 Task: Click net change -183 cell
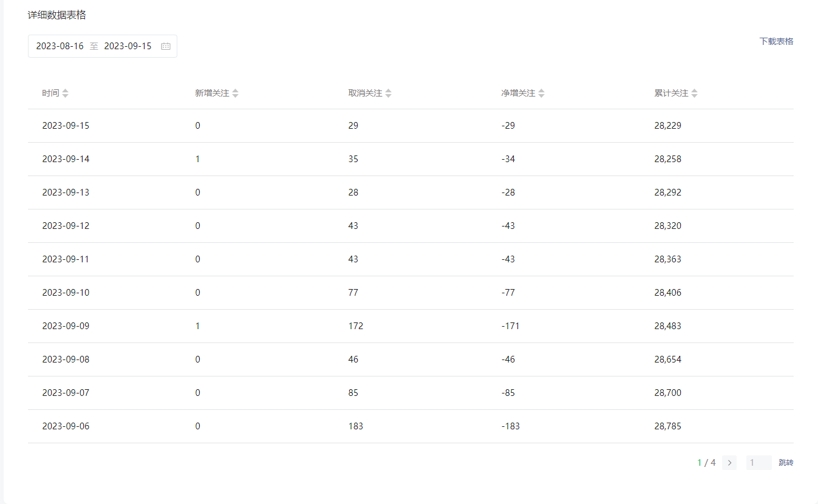(511, 426)
